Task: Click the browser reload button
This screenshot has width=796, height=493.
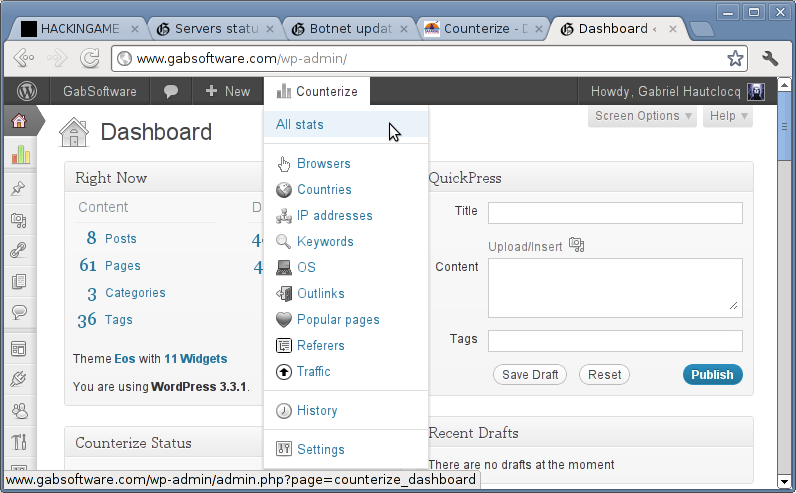Action: tap(90, 58)
